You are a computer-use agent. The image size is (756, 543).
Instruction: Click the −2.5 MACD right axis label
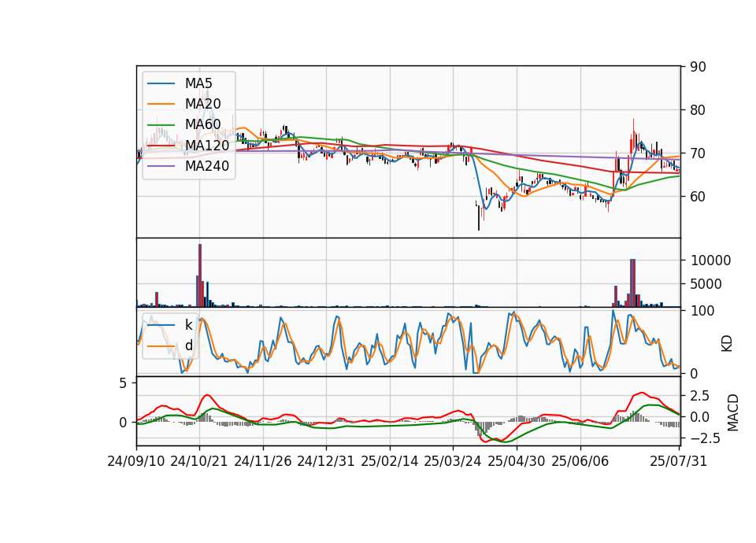click(704, 438)
